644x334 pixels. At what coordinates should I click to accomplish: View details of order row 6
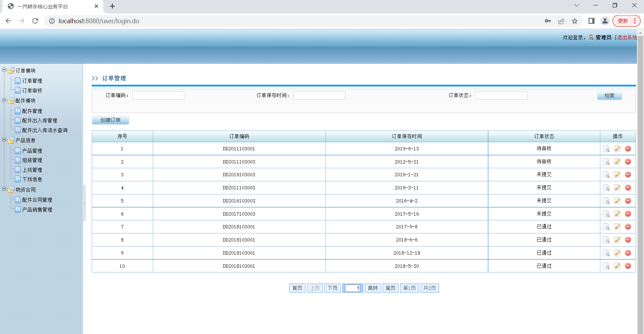pyautogui.click(x=606, y=214)
